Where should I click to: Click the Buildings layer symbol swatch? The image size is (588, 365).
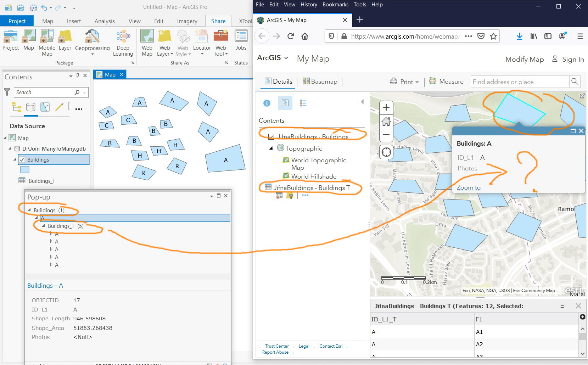point(25,170)
